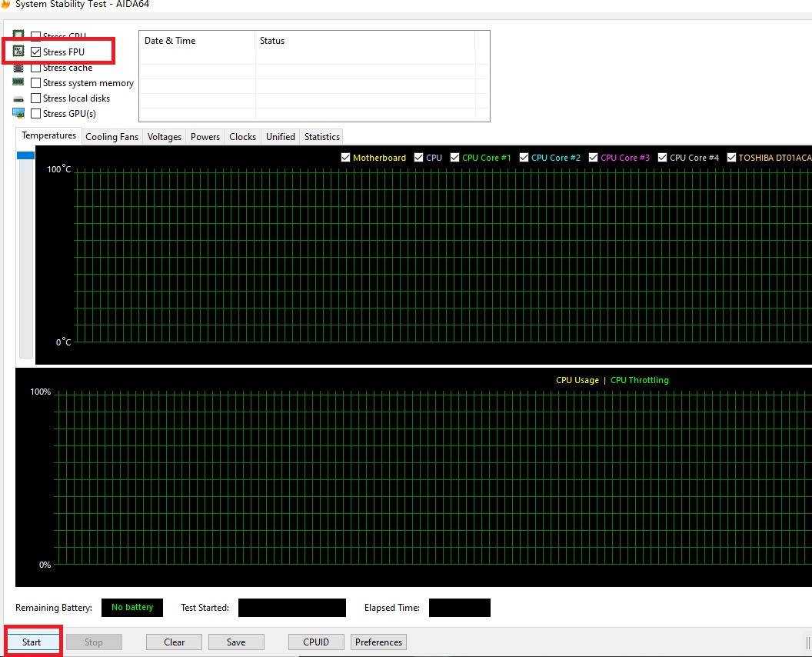Screen dimensions: 812x657
Task: Click the Remaining Battery label
Action: click(x=54, y=608)
